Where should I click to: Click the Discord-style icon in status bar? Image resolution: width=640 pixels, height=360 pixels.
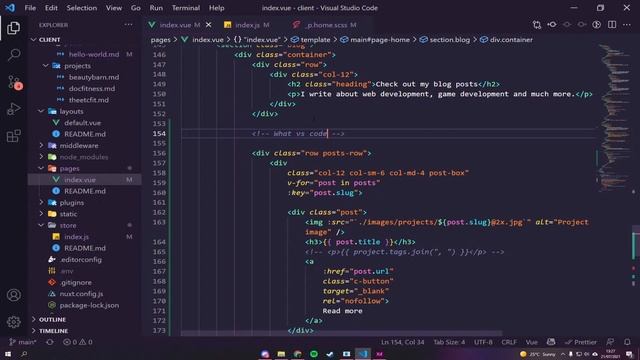pos(551,342)
